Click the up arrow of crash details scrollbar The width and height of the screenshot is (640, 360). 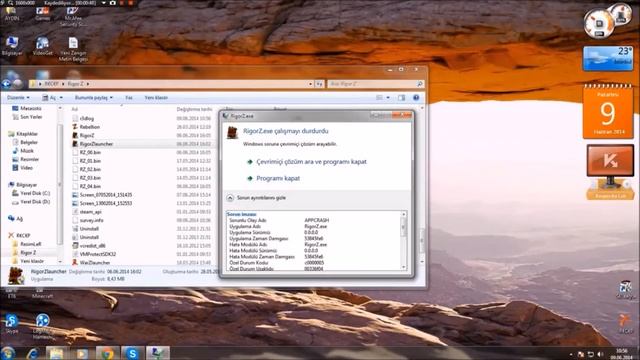404,214
